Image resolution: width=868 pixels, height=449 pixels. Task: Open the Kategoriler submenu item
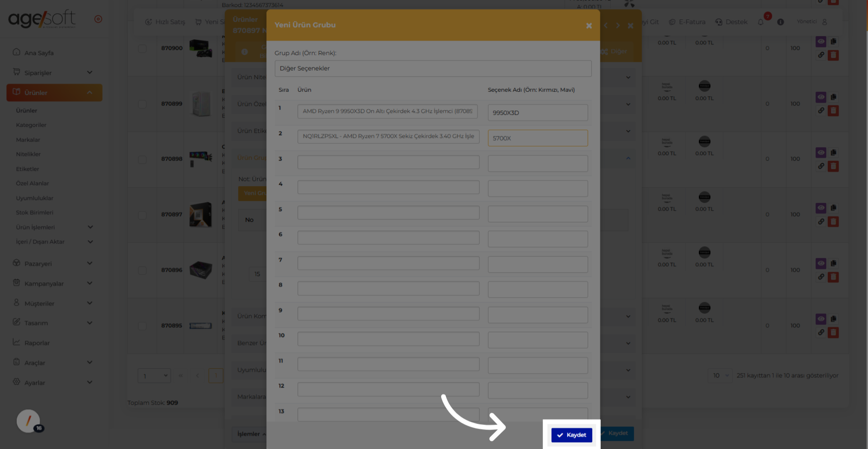click(31, 125)
